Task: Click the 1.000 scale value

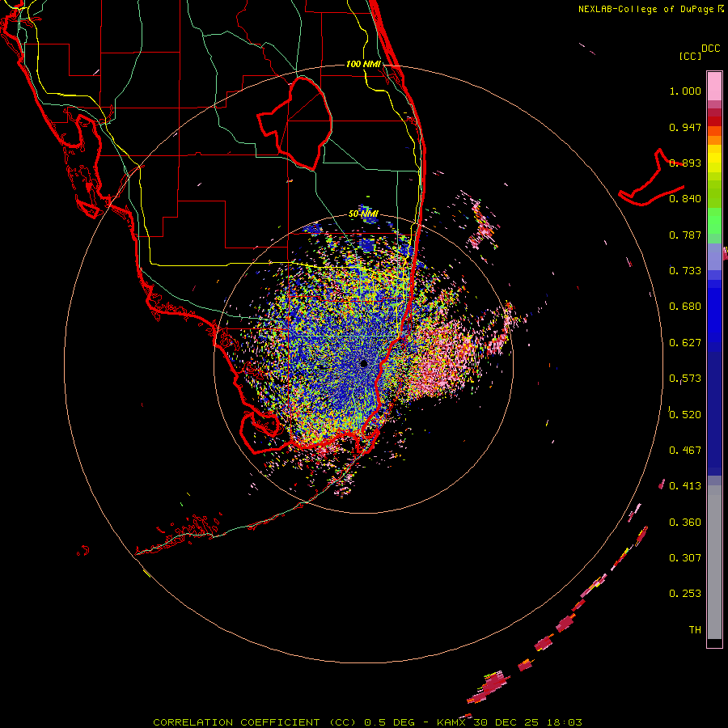Action: [x=685, y=91]
